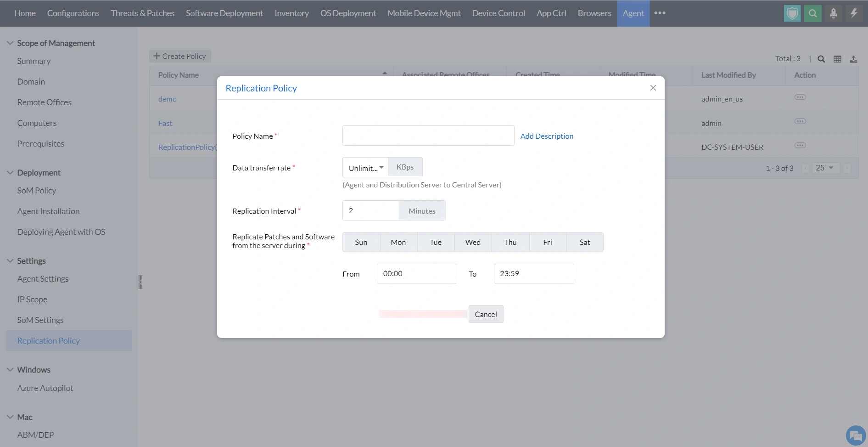Click the Create Policy button
Screen dimensions: 868x447
tap(180, 56)
